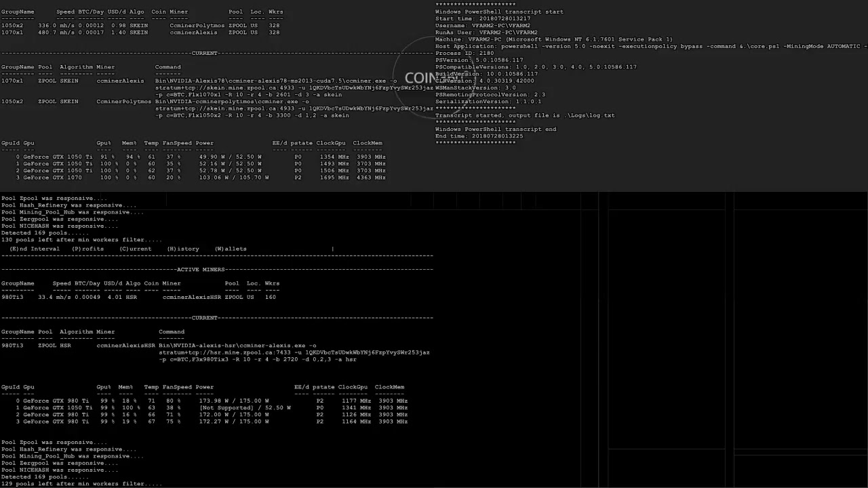Select the 0.00049 BTC/Day value
868x488 pixels.
(87, 297)
